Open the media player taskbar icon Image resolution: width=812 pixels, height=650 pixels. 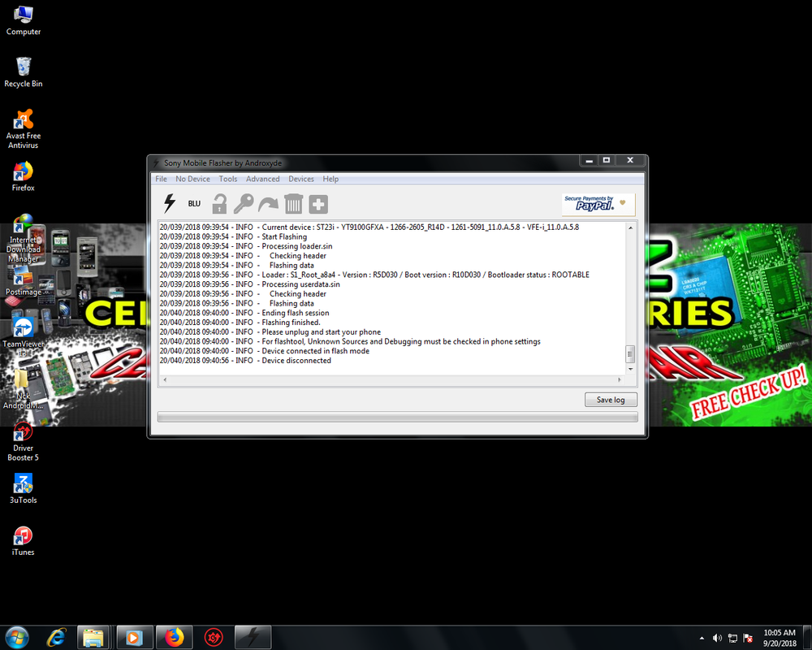(134, 637)
